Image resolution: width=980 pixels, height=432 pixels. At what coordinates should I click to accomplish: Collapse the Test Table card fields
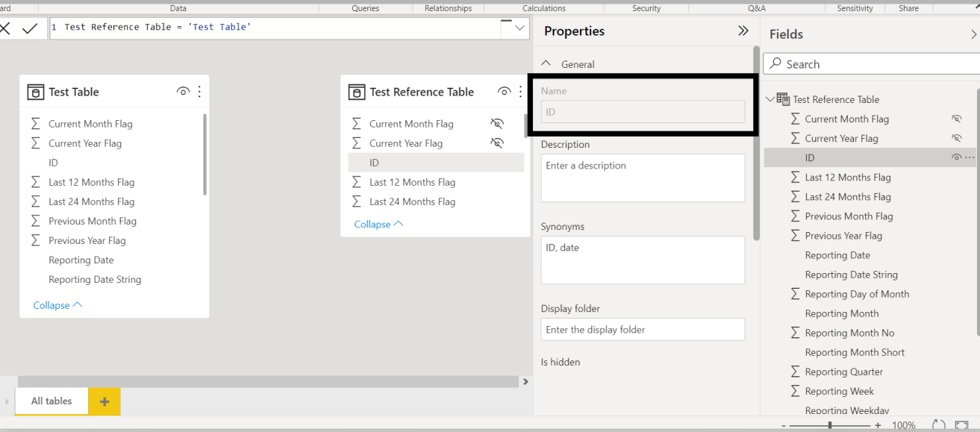[x=57, y=305]
